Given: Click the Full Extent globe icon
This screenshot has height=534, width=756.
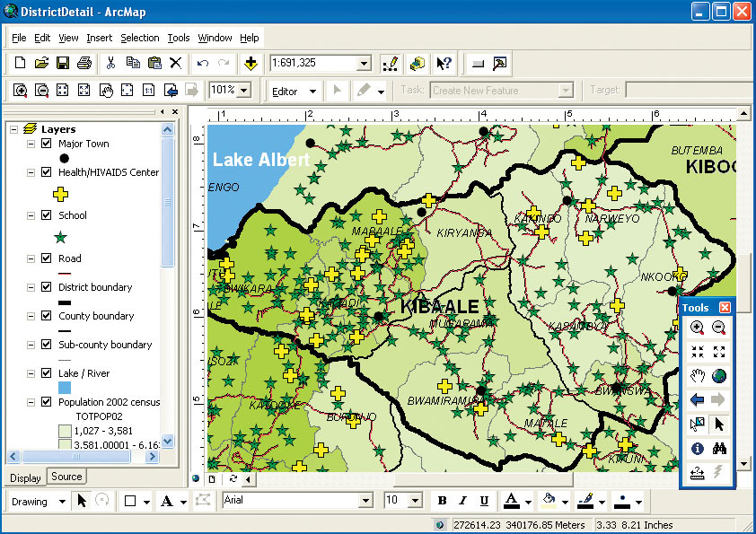Looking at the screenshot, I should (x=718, y=376).
